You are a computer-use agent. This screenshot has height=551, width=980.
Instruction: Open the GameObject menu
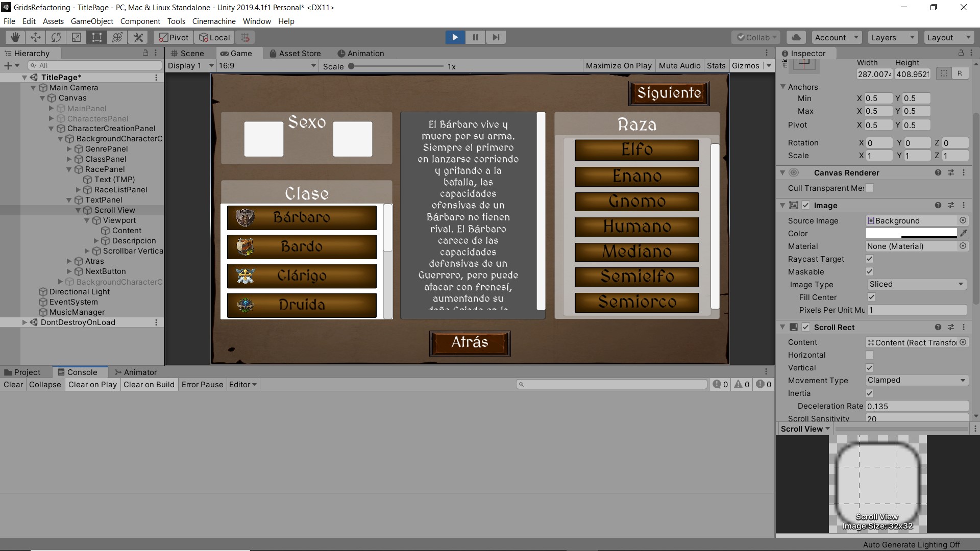92,21
